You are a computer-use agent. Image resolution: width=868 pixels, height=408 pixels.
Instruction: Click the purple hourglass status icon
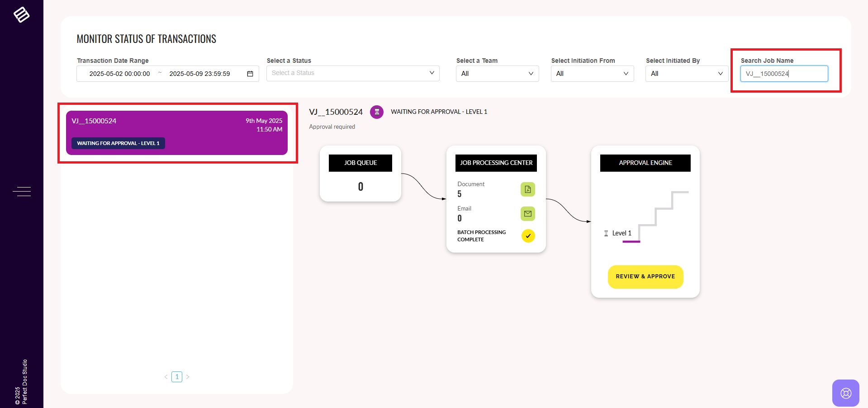(x=376, y=112)
